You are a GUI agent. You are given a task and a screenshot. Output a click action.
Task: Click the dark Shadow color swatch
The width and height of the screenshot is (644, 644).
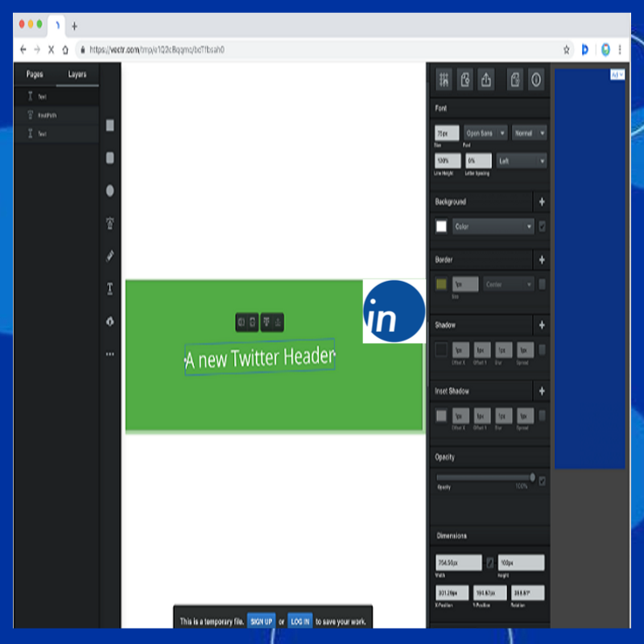(441, 350)
